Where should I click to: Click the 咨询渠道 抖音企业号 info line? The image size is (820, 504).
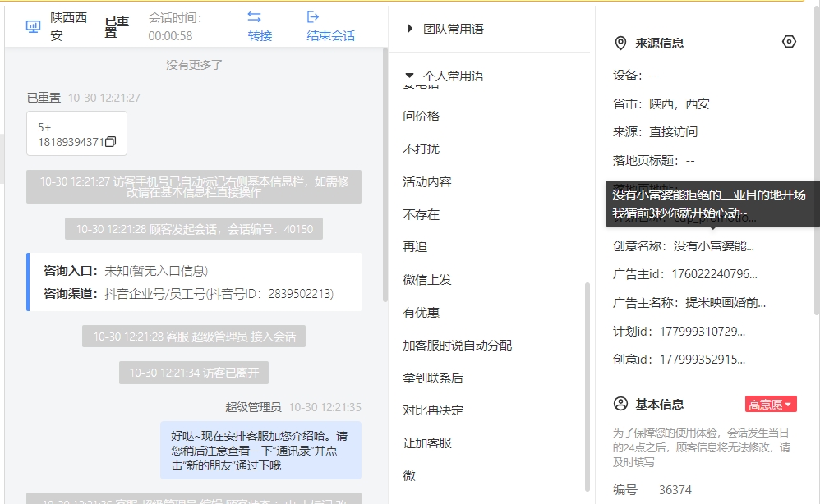pyautogui.click(x=189, y=294)
